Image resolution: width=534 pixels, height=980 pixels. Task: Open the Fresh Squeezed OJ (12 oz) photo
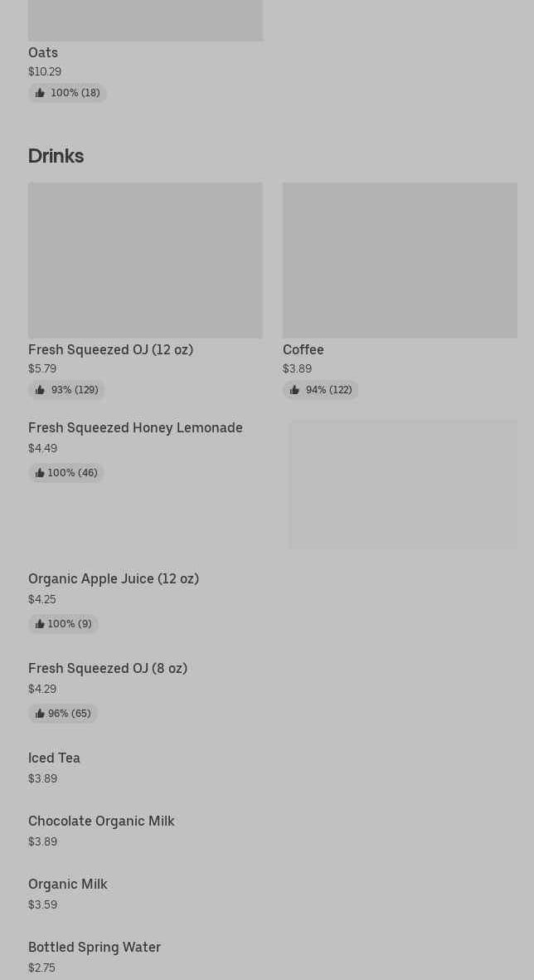145,260
